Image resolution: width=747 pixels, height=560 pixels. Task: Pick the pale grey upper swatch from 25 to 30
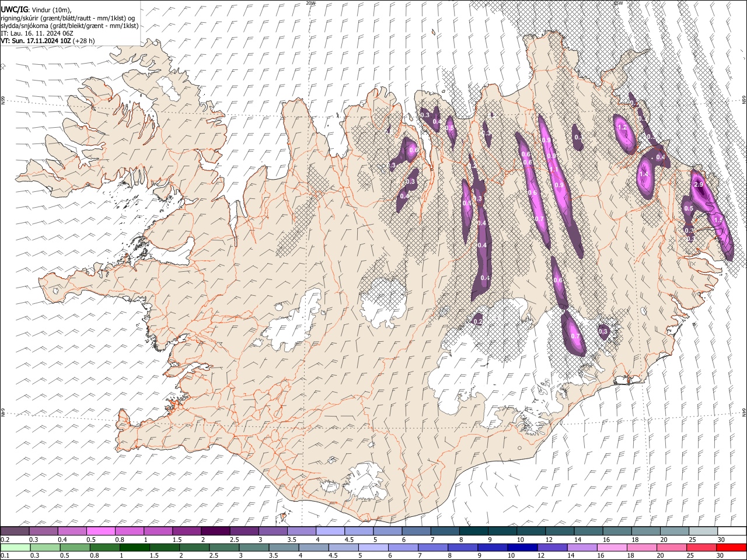tap(703, 531)
